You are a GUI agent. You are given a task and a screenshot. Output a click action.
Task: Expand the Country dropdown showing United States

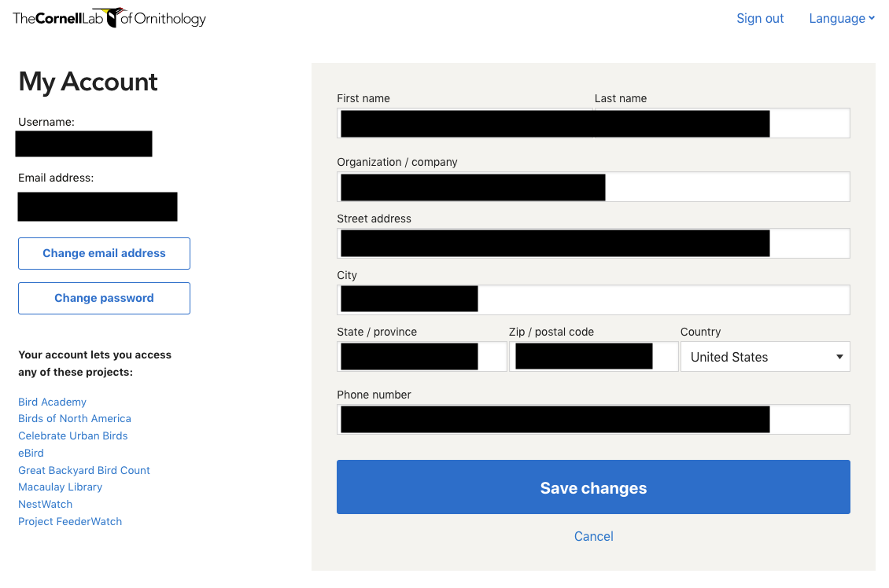click(x=765, y=356)
